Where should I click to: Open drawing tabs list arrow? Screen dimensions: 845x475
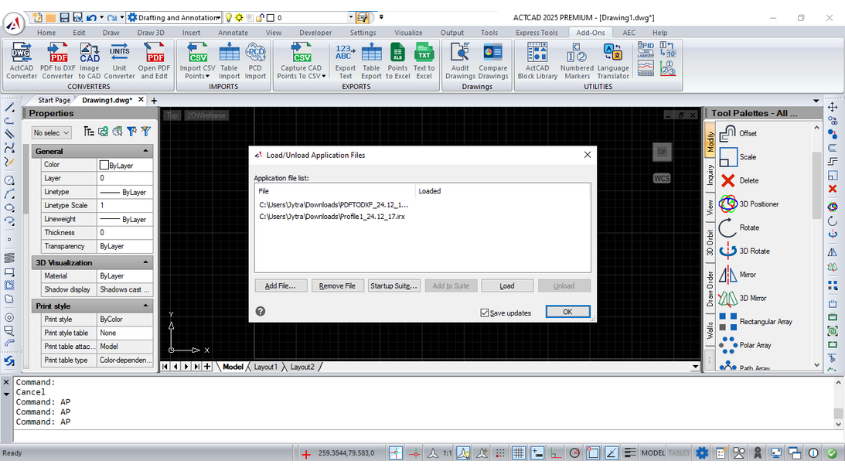point(816,100)
